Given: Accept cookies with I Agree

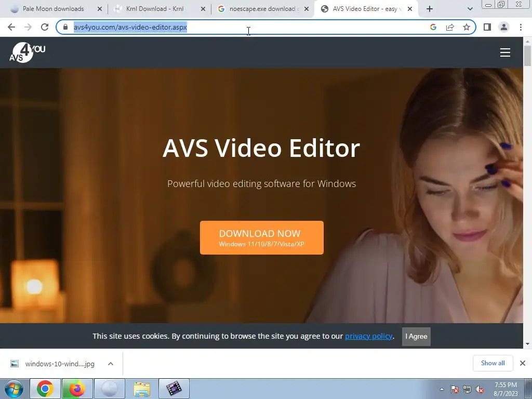Looking at the screenshot, I should pyautogui.click(x=416, y=337).
